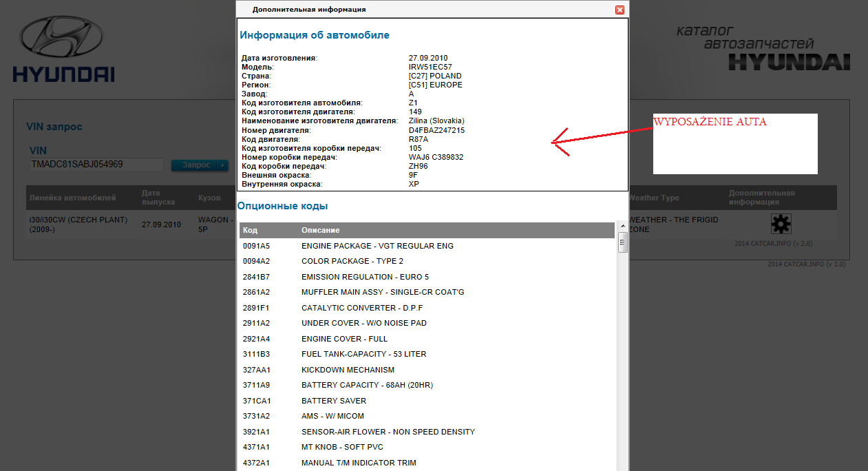Click the Опционные коды heading
The image size is (868, 471).
point(283,206)
